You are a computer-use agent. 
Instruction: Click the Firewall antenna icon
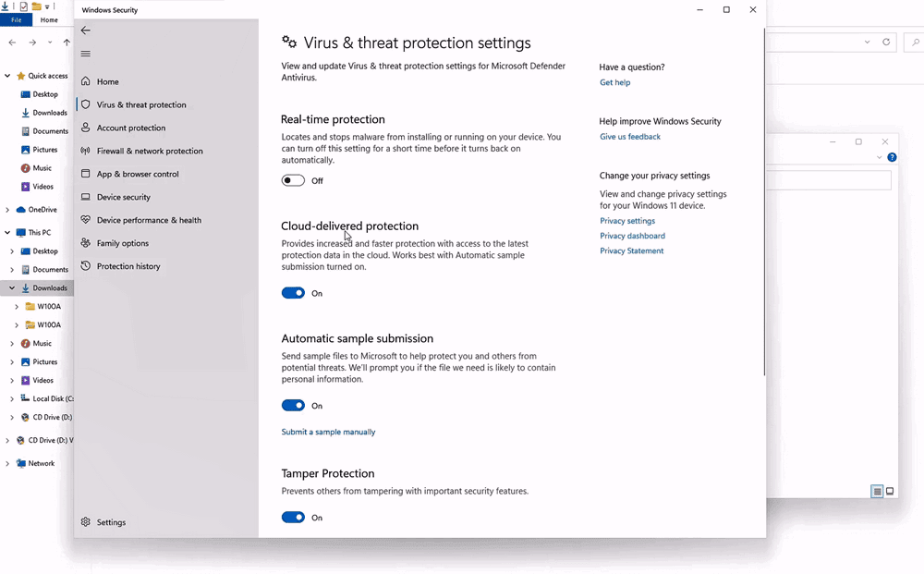[x=85, y=151]
